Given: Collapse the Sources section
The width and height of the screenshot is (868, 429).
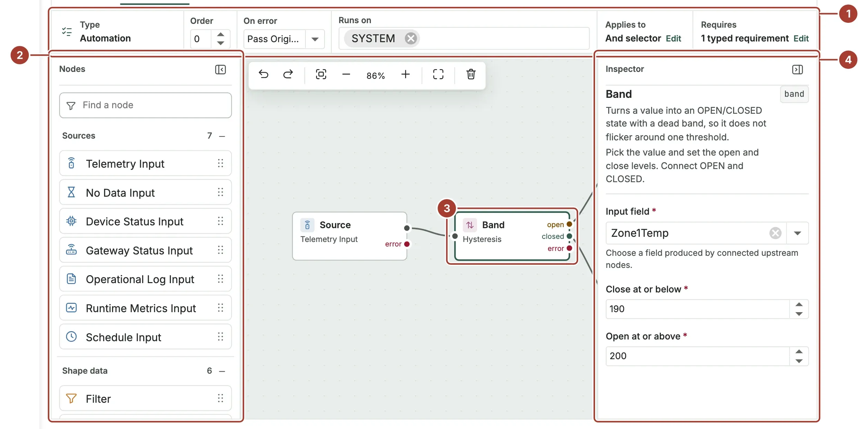Looking at the screenshot, I should (222, 136).
